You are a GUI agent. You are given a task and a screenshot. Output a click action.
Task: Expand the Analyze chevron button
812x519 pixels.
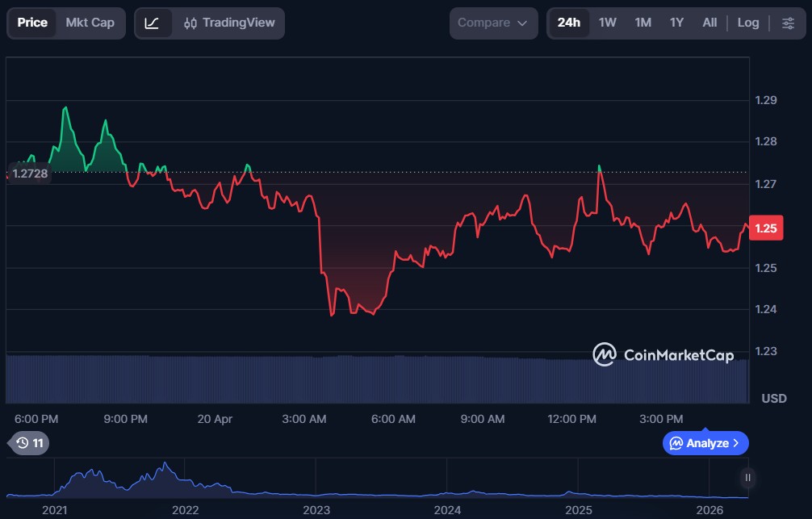point(705,443)
